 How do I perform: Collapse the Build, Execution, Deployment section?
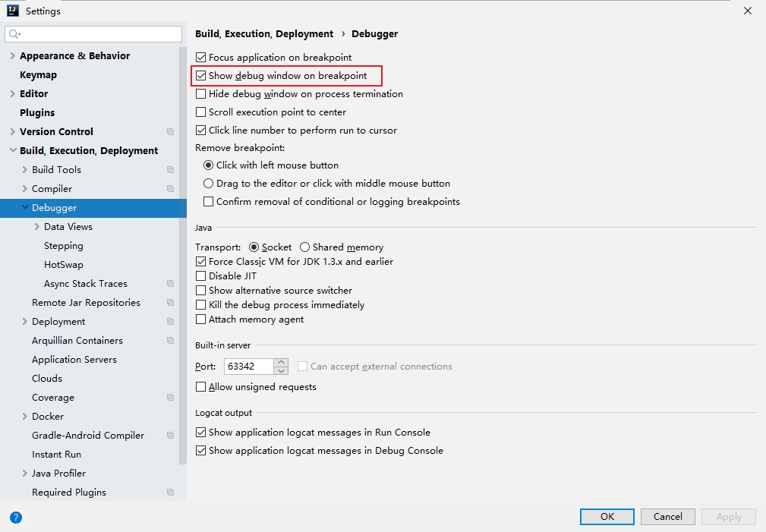12,151
